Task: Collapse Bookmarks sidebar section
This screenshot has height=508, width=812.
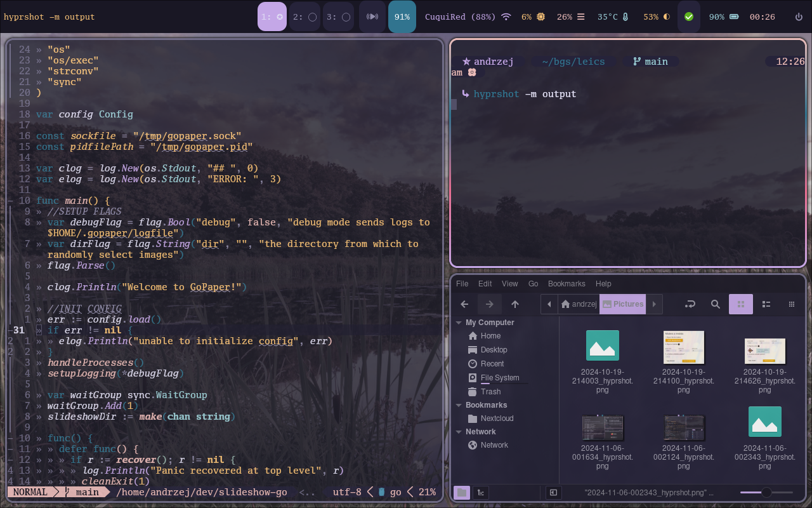Action: point(459,405)
